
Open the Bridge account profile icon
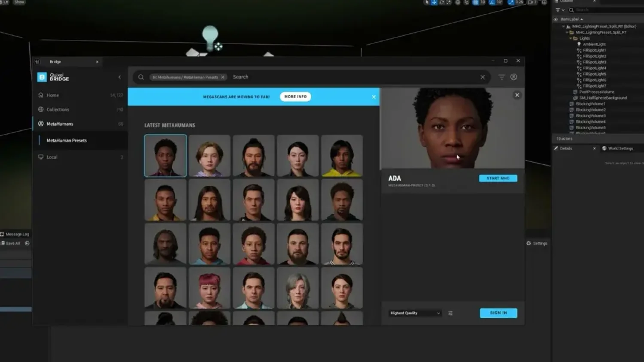click(x=513, y=77)
